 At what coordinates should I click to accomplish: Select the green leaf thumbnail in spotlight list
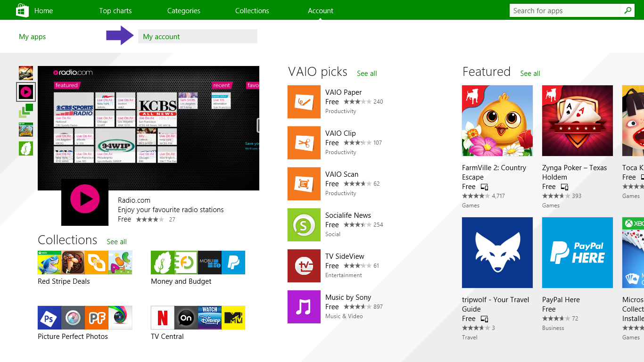pyautogui.click(x=26, y=148)
